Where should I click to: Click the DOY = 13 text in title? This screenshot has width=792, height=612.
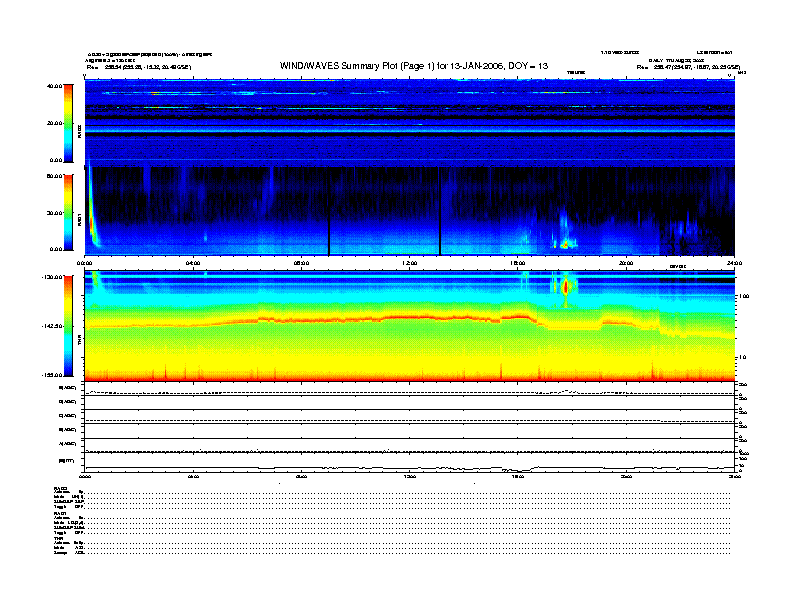click(x=528, y=66)
